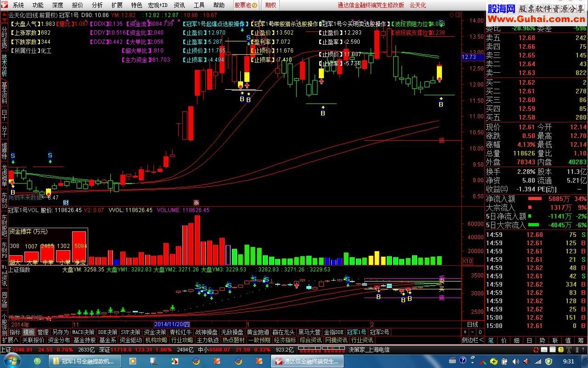The image size is (588, 368).
Task: Click the 财 marker below the candlestick chart
Action: (x=66, y=202)
